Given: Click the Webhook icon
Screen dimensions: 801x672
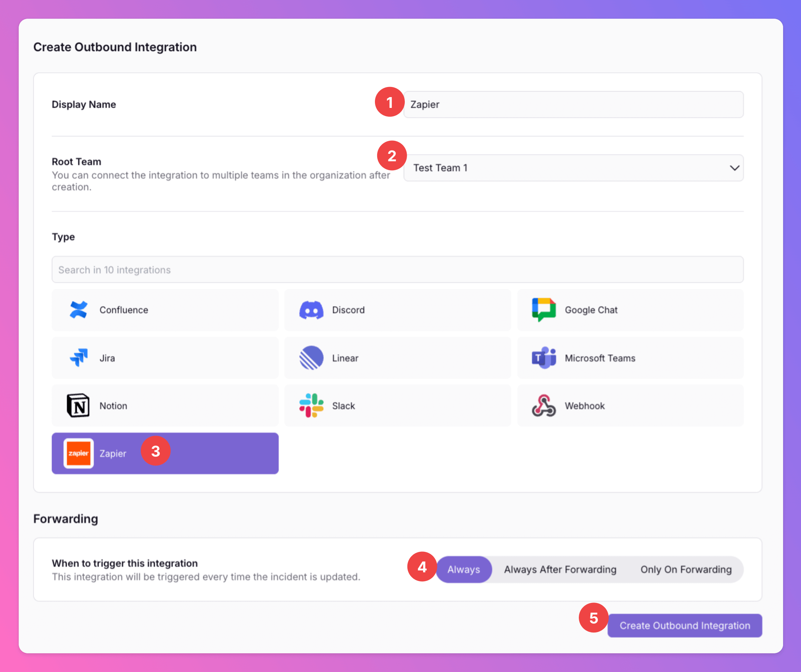Looking at the screenshot, I should point(544,405).
